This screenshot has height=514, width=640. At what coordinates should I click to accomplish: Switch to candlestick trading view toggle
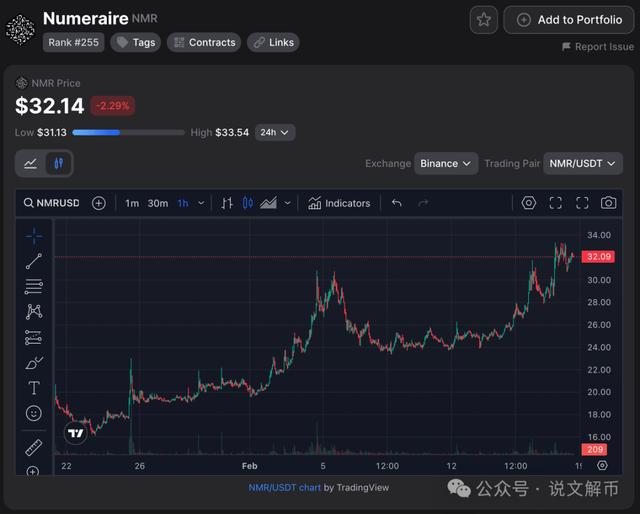(x=58, y=163)
